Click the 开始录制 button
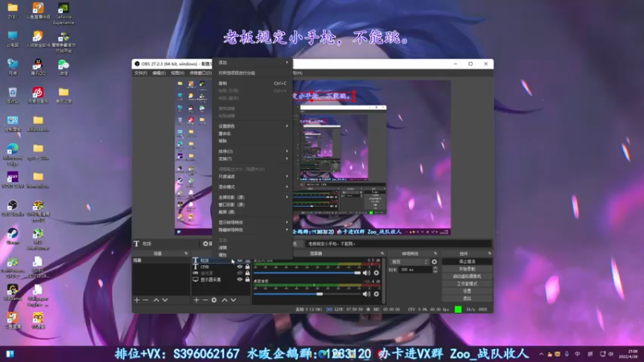Screen dimensions: 644x362 [467, 269]
